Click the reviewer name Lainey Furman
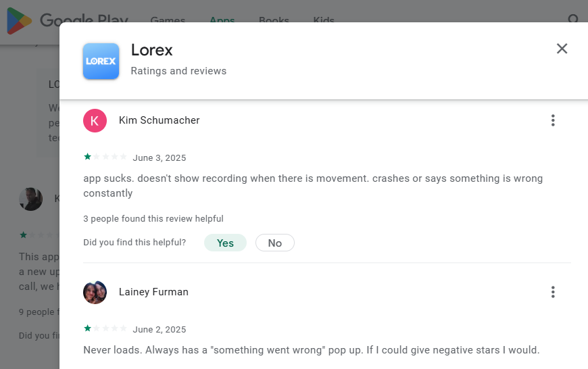Screen dimensions: 588x369 (x=153, y=292)
